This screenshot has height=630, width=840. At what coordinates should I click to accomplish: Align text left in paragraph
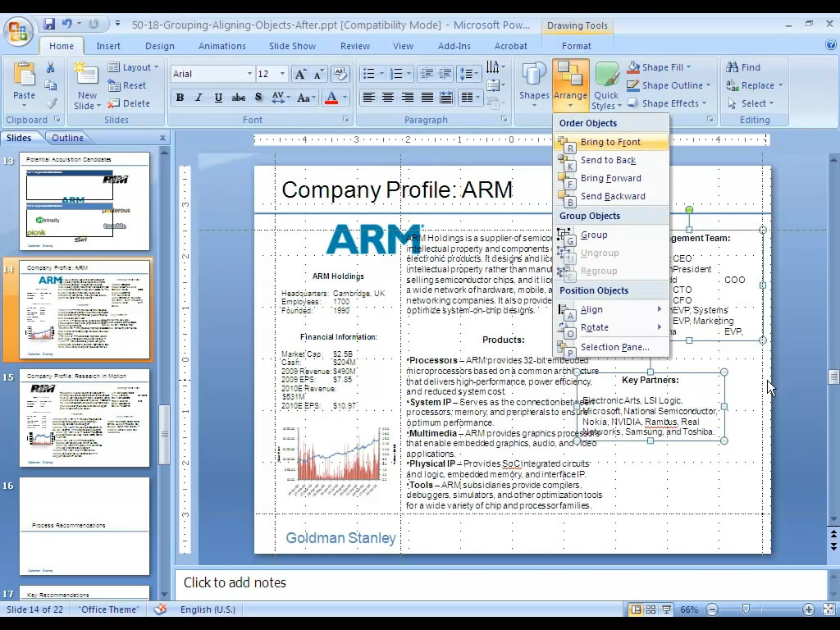click(x=368, y=98)
